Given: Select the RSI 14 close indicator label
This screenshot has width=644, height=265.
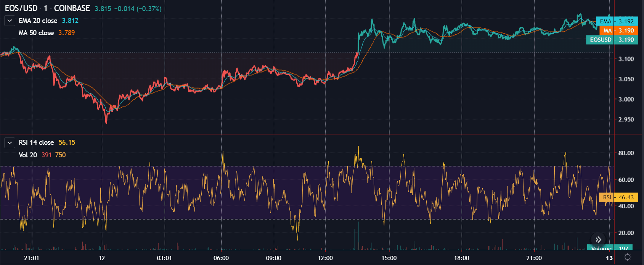Looking at the screenshot, I should coord(36,142).
